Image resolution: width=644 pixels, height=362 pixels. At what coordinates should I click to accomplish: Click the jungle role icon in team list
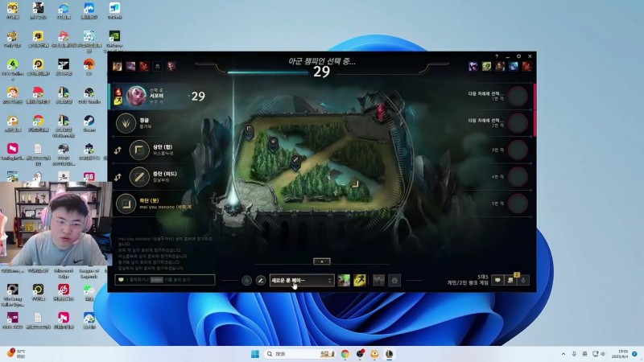[x=125, y=123]
